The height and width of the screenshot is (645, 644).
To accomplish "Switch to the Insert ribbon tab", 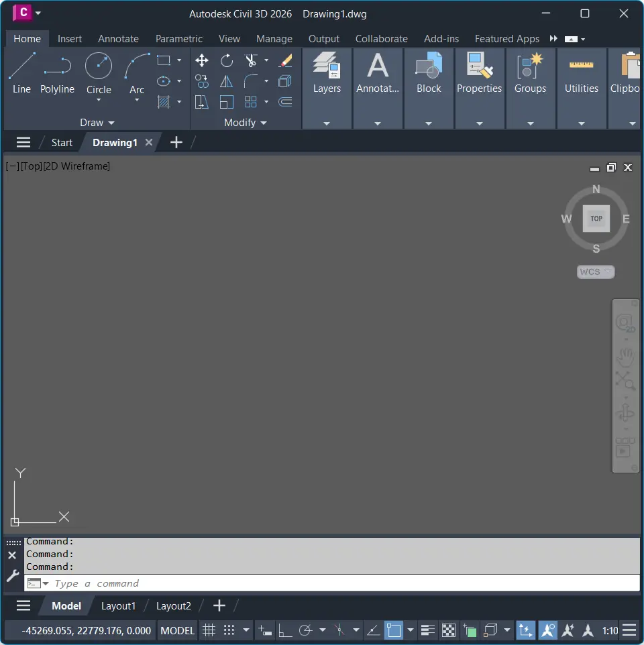I will [x=70, y=39].
